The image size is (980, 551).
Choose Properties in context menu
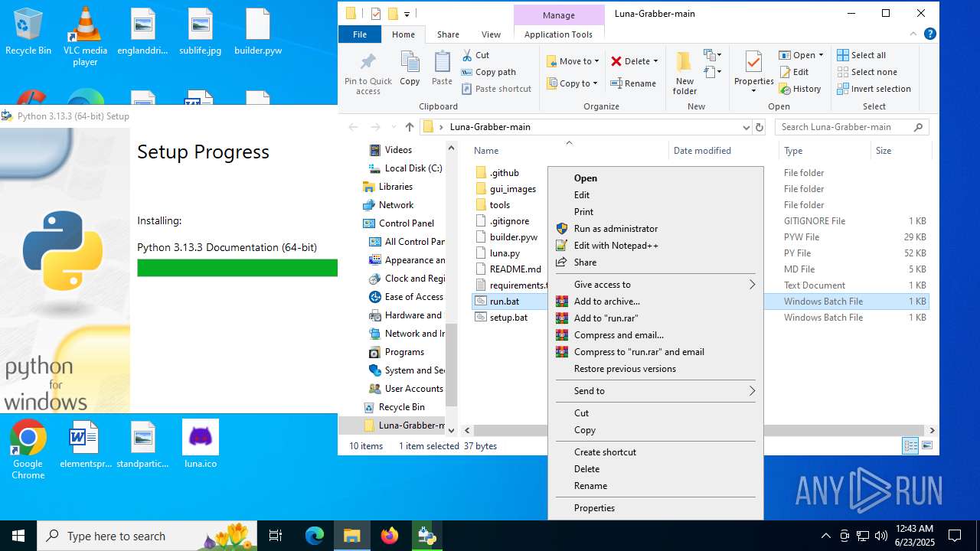pos(655,508)
